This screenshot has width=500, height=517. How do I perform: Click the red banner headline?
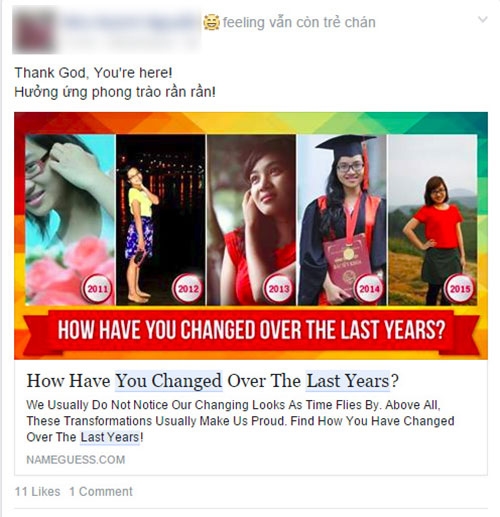(251, 330)
